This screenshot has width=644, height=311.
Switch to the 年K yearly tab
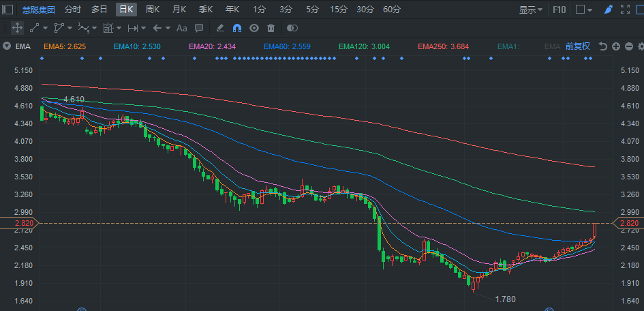pos(232,9)
